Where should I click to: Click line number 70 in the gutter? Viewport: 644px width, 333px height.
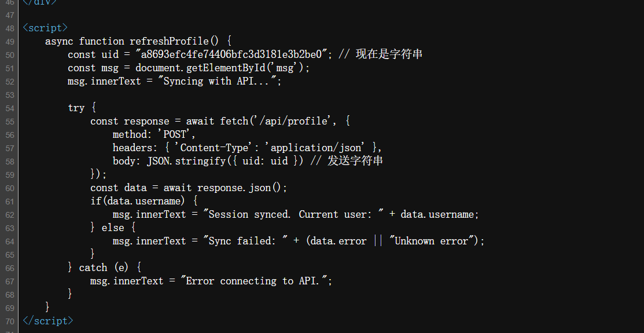9,321
